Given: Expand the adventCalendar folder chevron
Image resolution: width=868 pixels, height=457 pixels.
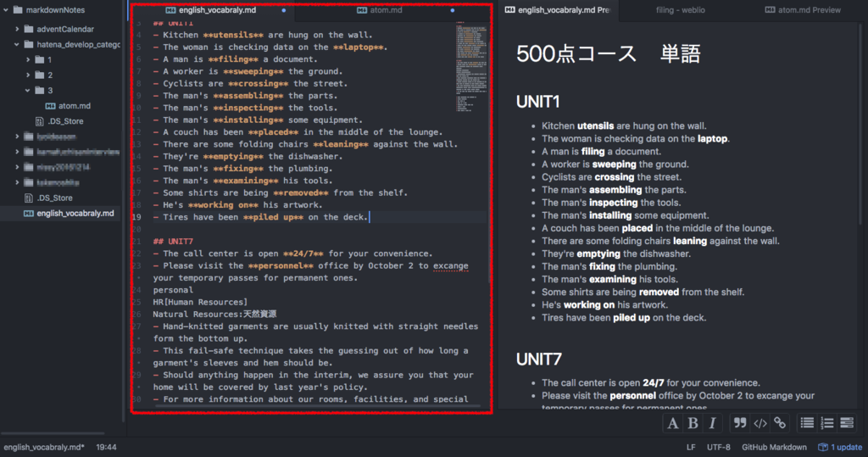Looking at the screenshot, I should pyautogui.click(x=17, y=29).
